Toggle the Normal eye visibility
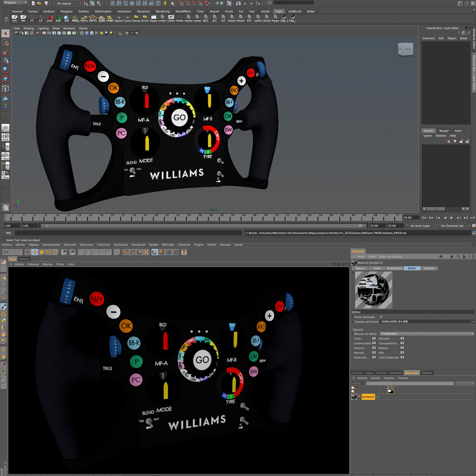The height and width of the screenshot is (476, 476). 374,352
